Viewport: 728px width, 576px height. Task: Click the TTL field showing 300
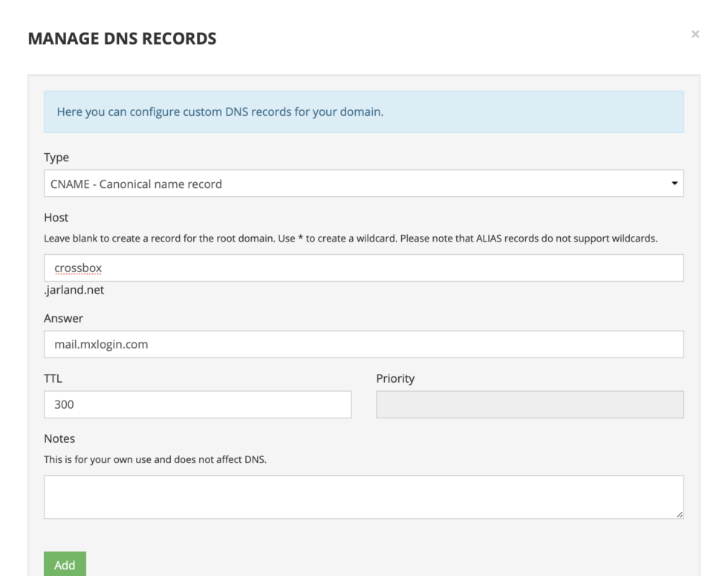coord(197,404)
